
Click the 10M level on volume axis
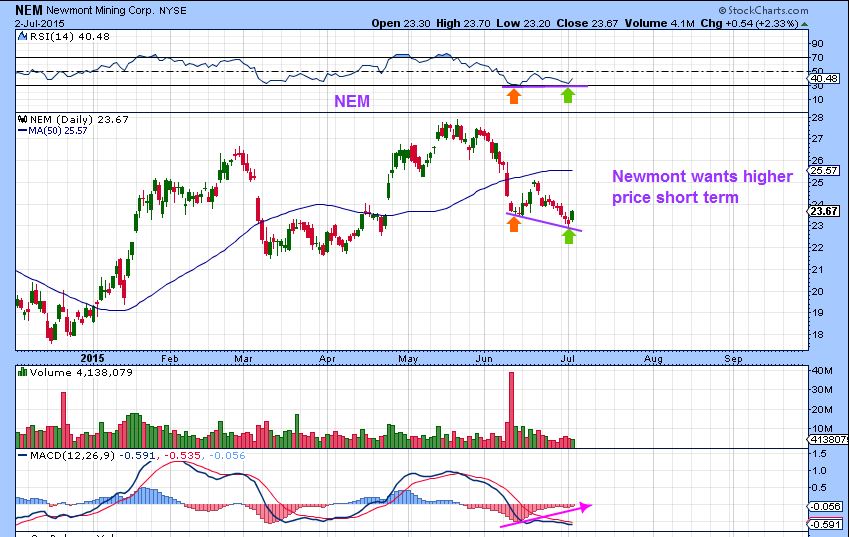822,429
